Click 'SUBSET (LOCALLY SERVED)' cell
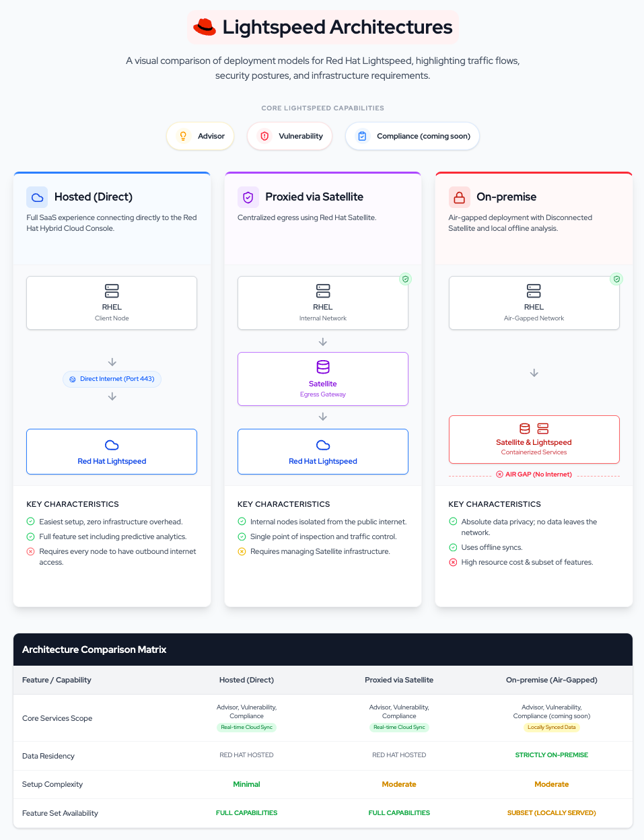The height and width of the screenshot is (840, 644). click(x=552, y=813)
